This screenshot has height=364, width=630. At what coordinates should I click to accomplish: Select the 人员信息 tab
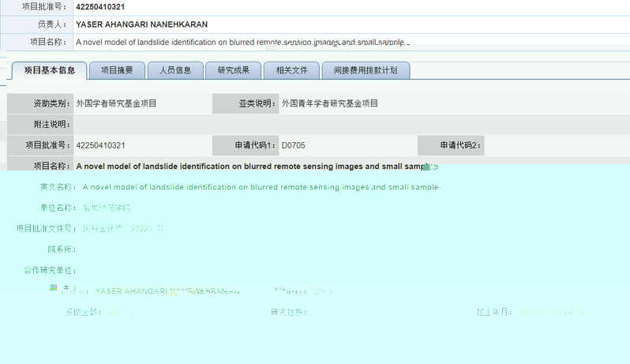175,70
